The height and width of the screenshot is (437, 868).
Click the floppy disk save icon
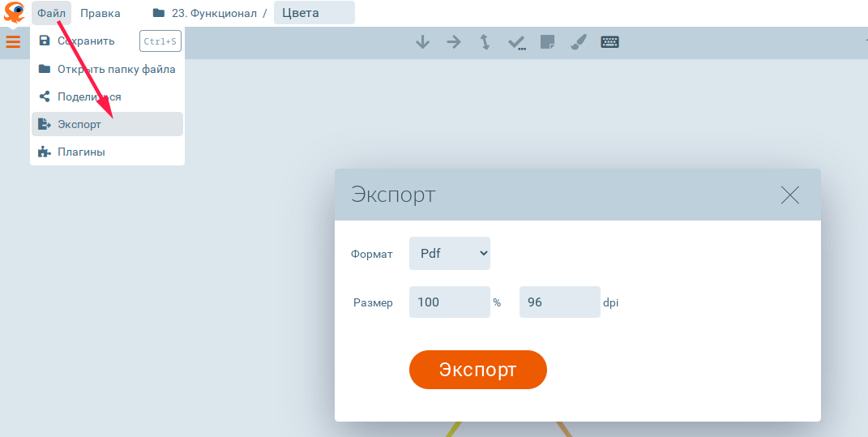tap(45, 41)
